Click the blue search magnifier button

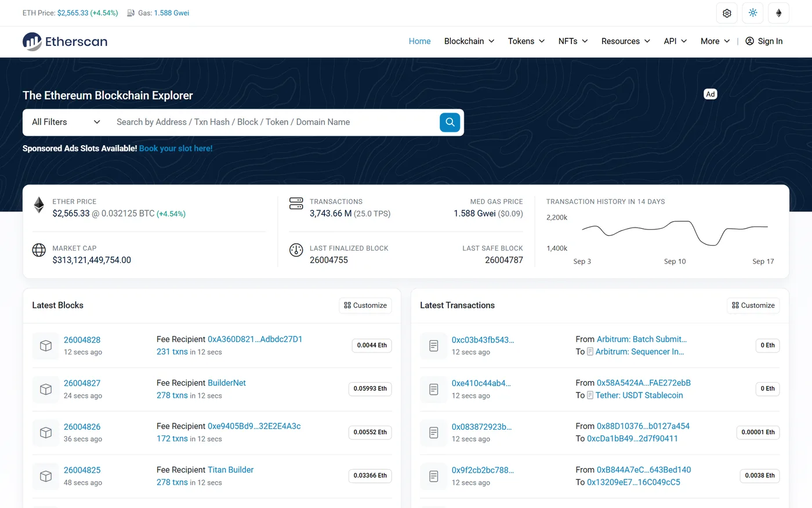tap(450, 122)
